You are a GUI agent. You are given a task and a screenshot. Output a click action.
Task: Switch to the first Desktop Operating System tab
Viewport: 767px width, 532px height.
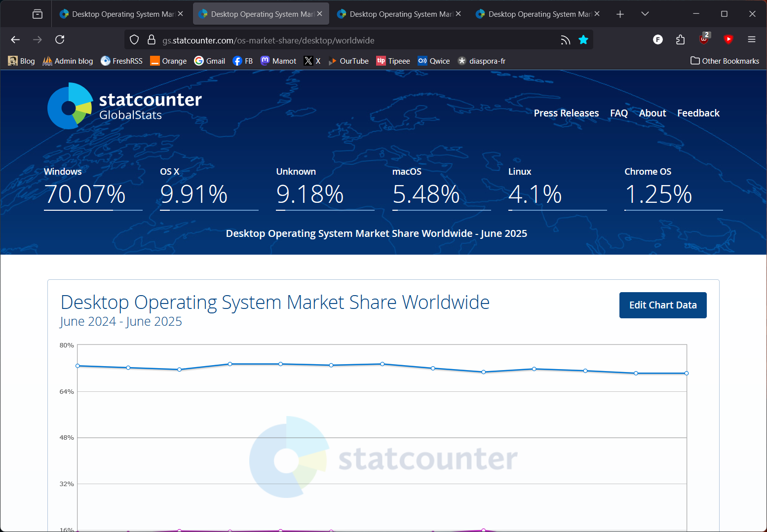pos(117,14)
